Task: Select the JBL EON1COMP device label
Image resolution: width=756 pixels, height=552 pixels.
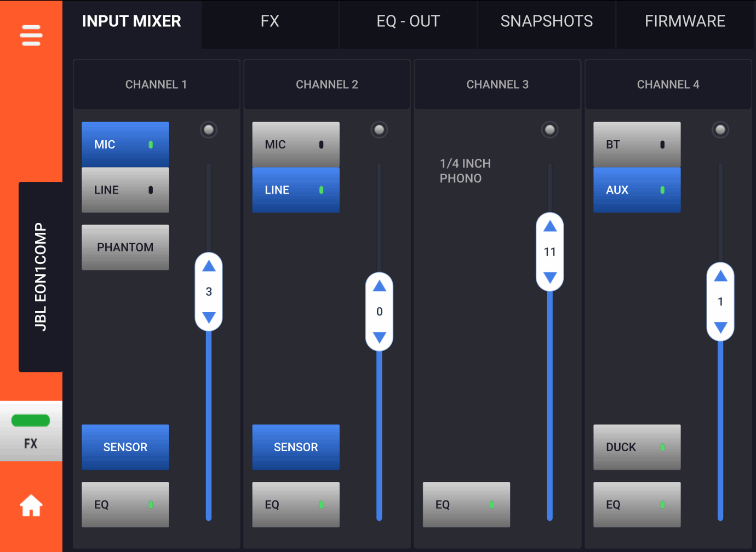Action: coord(41,277)
